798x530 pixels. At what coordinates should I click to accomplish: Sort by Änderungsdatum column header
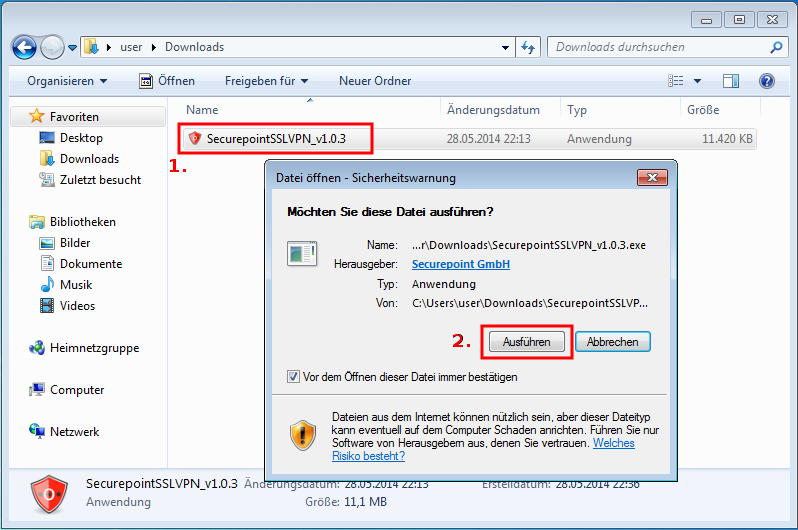coord(493,110)
